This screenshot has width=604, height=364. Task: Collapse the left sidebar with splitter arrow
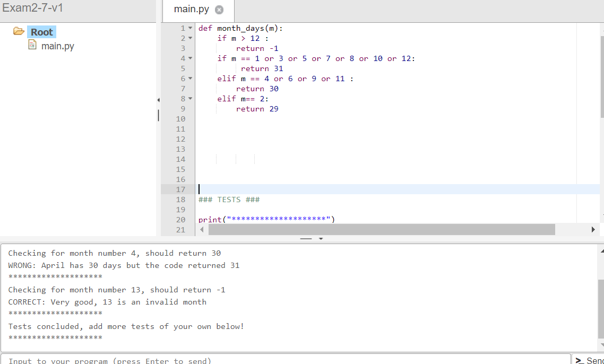[x=158, y=100]
